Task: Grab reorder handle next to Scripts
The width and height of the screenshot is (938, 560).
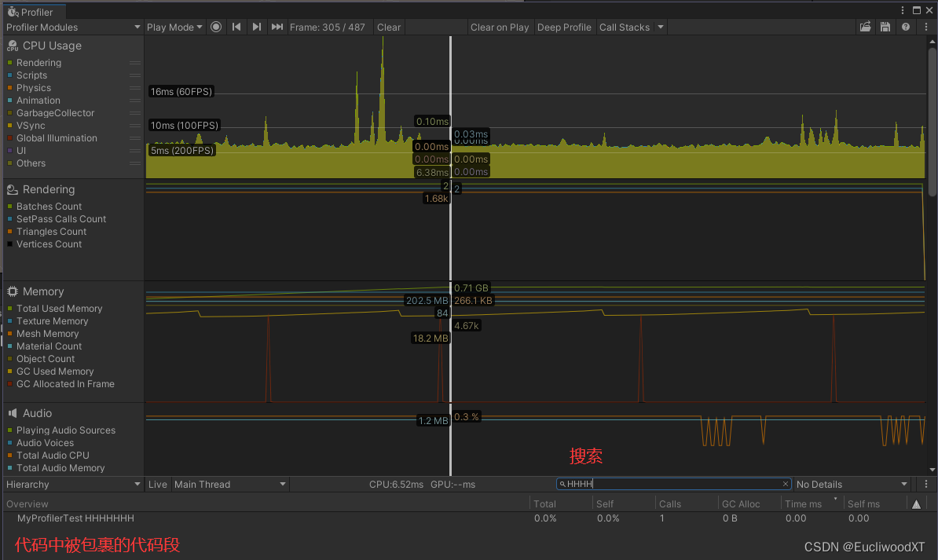Action: pos(135,75)
